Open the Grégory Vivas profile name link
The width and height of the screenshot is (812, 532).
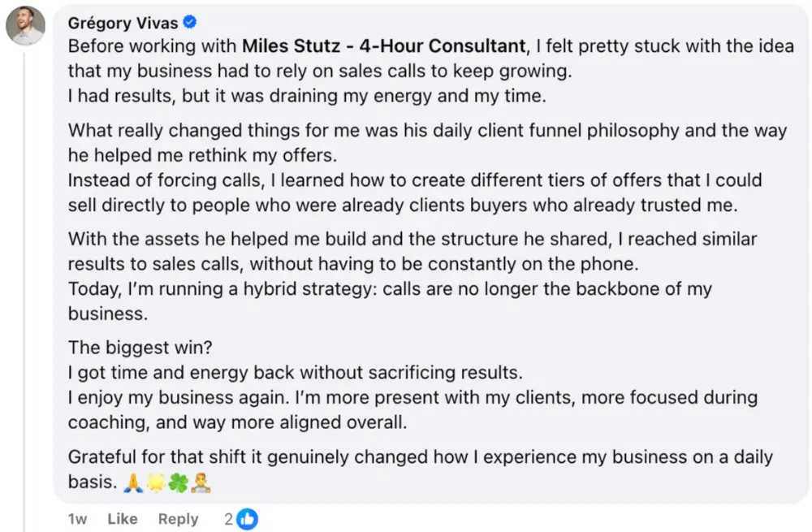[123, 23]
